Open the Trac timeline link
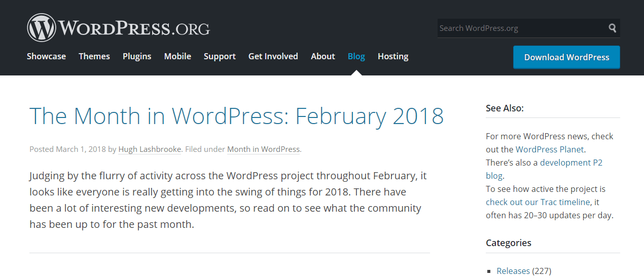Screen dimensions: 644x278 tap(565, 202)
